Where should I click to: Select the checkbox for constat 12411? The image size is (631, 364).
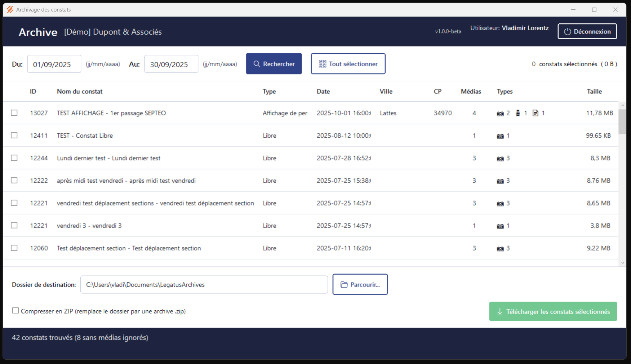pos(14,135)
